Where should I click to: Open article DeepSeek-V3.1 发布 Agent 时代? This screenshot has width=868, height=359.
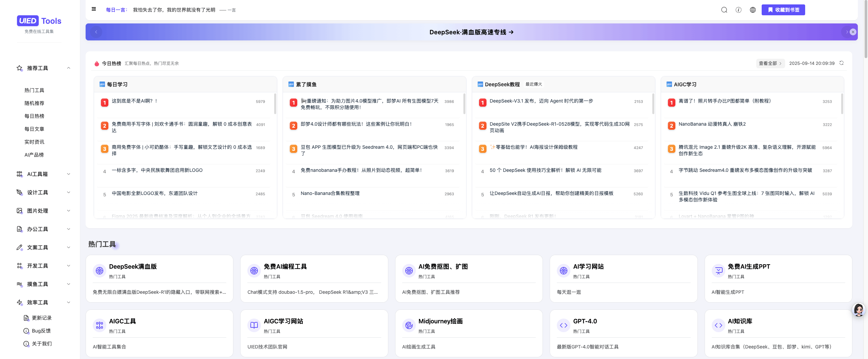pos(541,101)
